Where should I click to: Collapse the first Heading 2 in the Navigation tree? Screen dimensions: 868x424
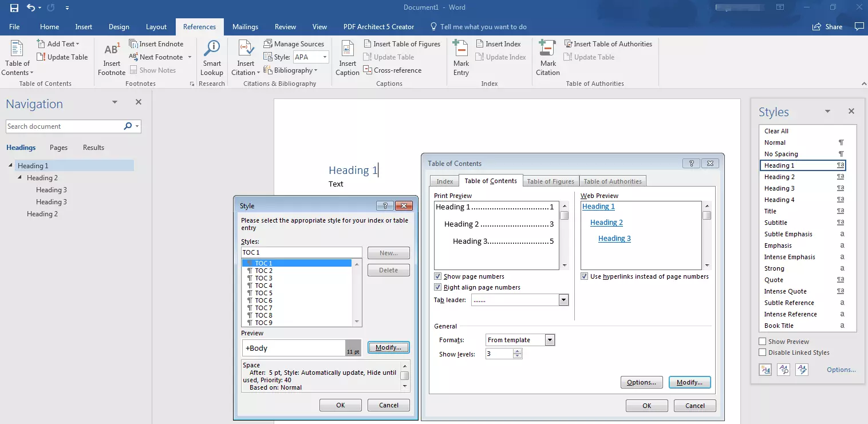coord(21,177)
